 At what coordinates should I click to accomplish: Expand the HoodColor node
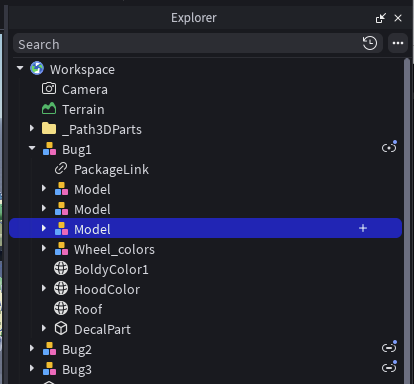click(44, 288)
